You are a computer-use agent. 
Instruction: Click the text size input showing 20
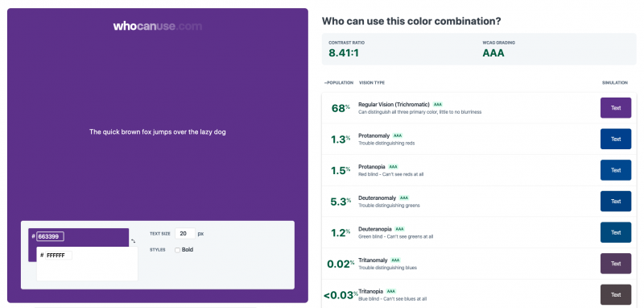(x=185, y=234)
